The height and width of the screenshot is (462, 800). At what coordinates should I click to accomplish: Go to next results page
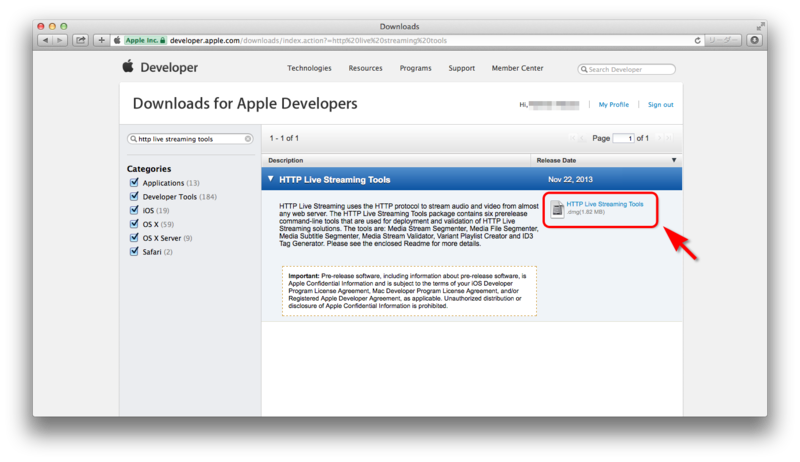(x=659, y=138)
